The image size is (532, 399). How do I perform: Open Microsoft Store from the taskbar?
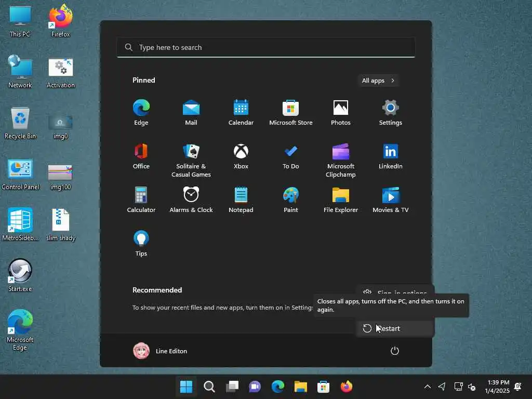[323, 387]
